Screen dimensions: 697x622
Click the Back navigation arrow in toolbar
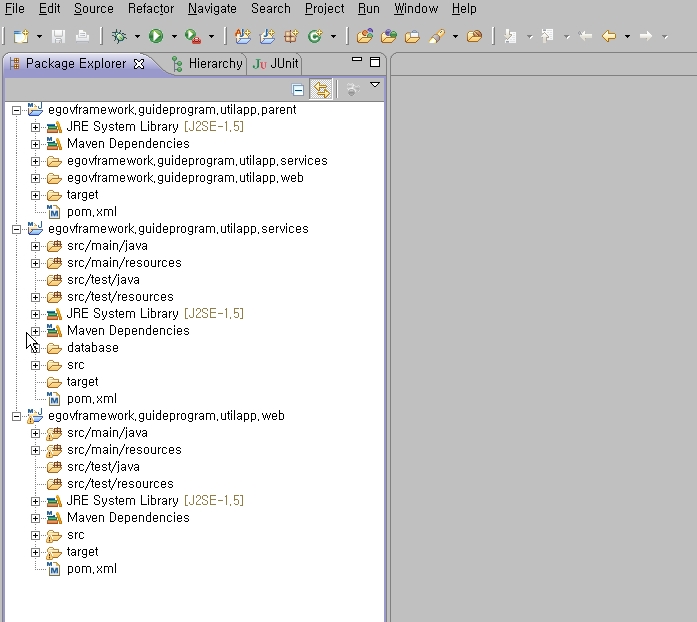point(608,36)
